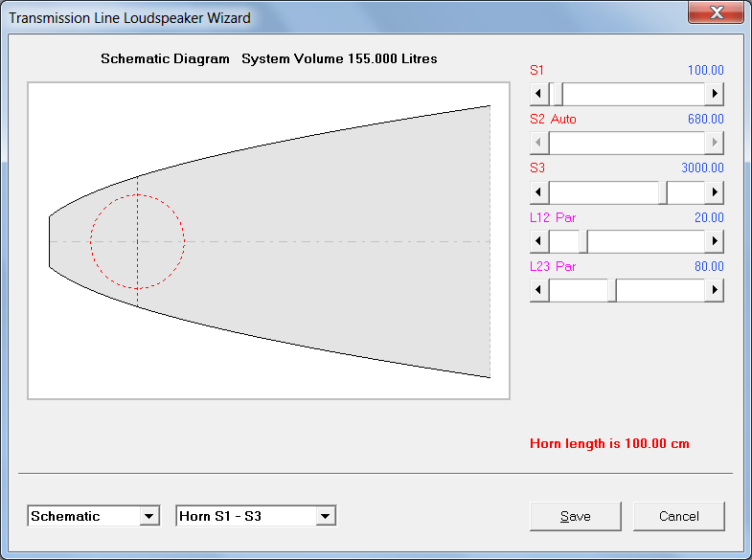Click the Schematic Diagram heading
Viewport: 752px width, 560px height.
(165, 59)
